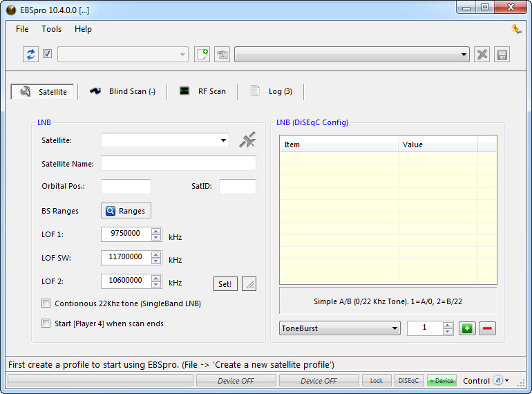Open the Tools menu

pos(52,29)
